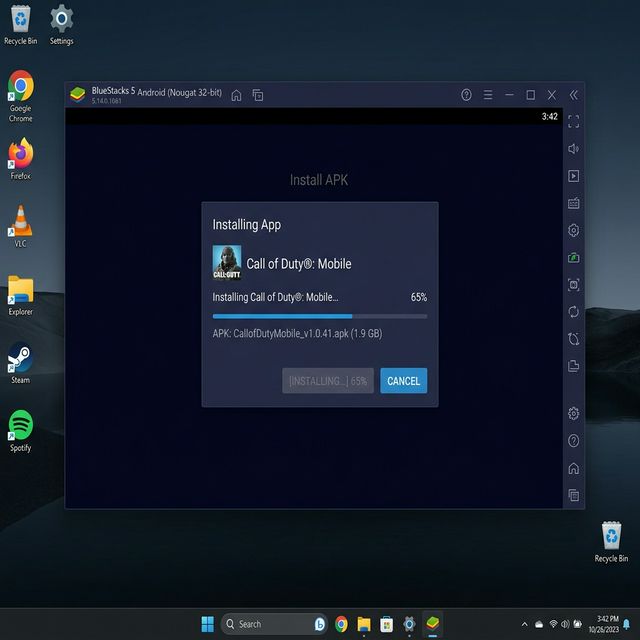Click the green camera icon in the sidebar
Image resolution: width=640 pixels, height=640 pixels.
click(x=573, y=258)
